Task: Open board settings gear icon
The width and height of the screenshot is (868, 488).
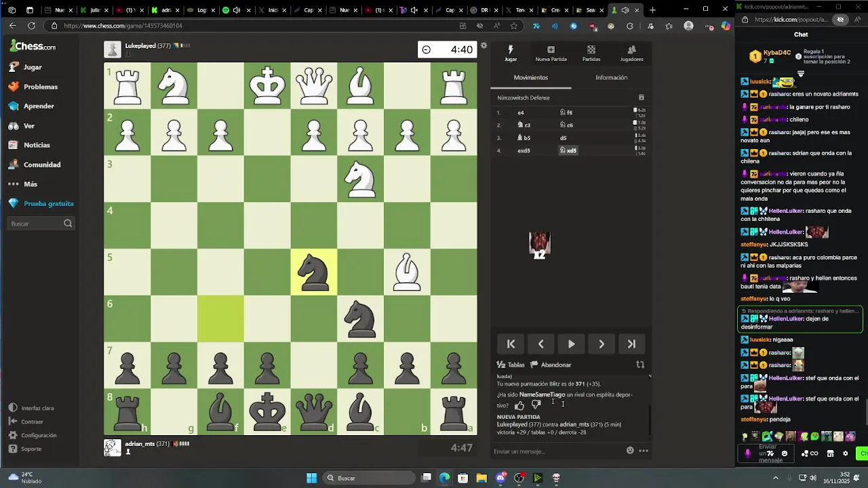Action: (x=484, y=45)
